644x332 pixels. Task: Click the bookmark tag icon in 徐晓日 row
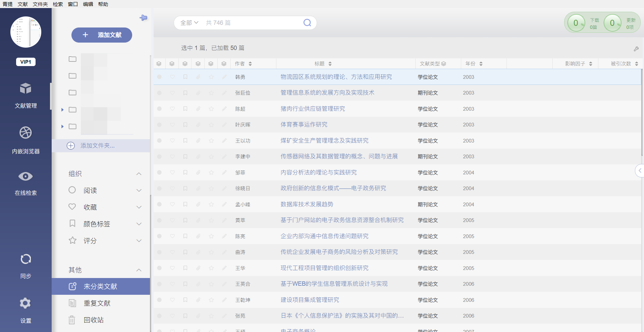coord(185,188)
